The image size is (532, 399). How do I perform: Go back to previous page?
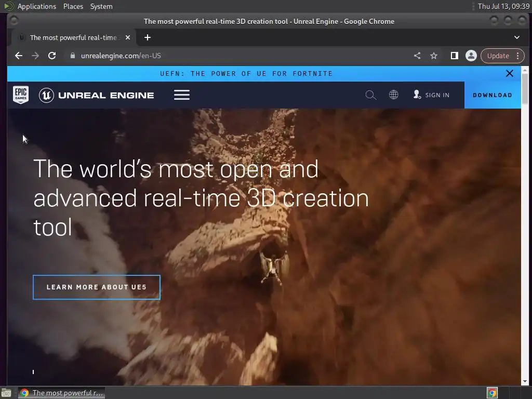[x=19, y=56]
